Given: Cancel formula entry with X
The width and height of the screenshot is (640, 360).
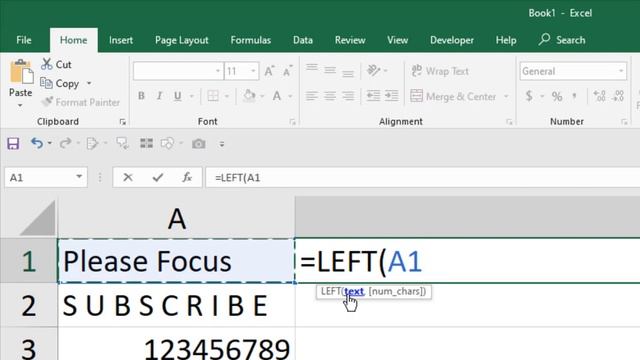Looking at the screenshot, I should click(128, 177).
